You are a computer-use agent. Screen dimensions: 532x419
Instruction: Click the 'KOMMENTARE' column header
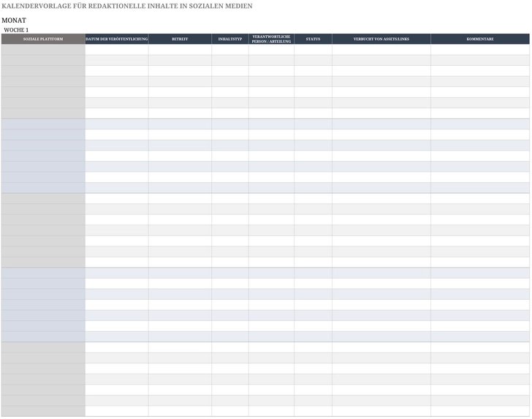coord(480,39)
